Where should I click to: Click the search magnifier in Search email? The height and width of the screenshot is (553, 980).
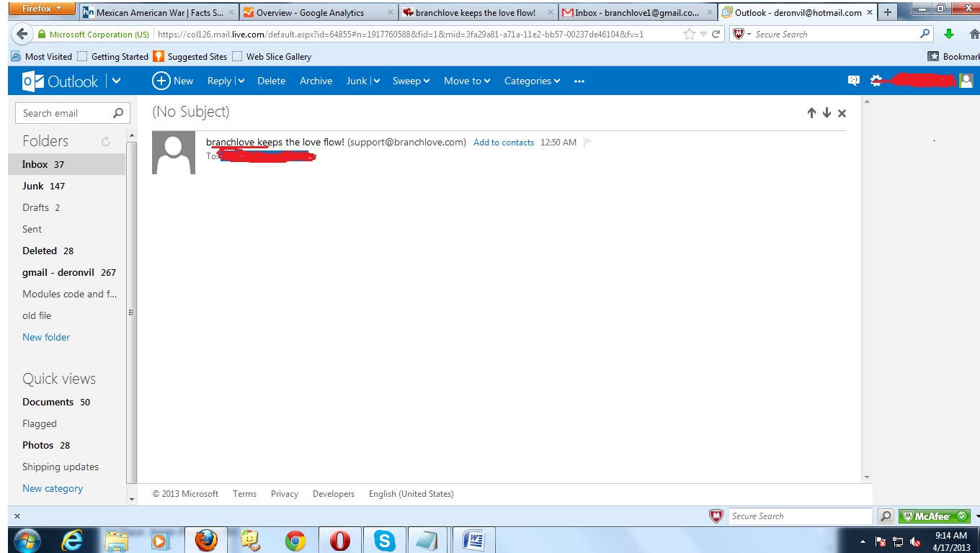[118, 113]
